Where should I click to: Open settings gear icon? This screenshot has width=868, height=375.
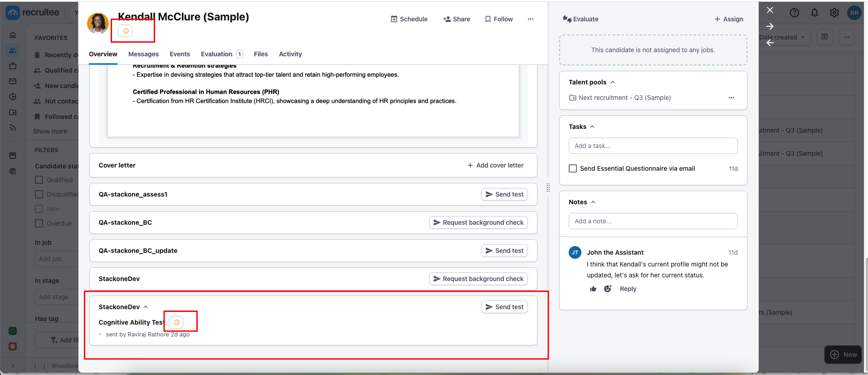tap(834, 13)
